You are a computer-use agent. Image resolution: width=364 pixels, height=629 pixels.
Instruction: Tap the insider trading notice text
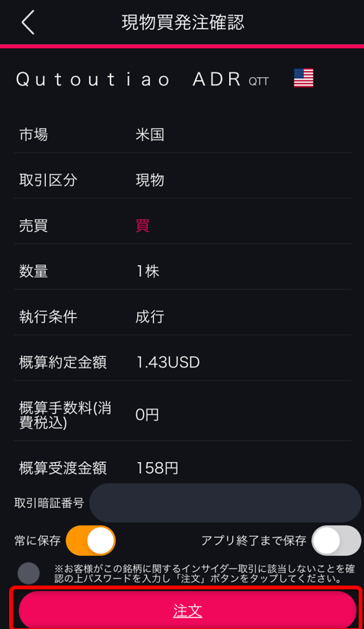pyautogui.click(x=204, y=573)
